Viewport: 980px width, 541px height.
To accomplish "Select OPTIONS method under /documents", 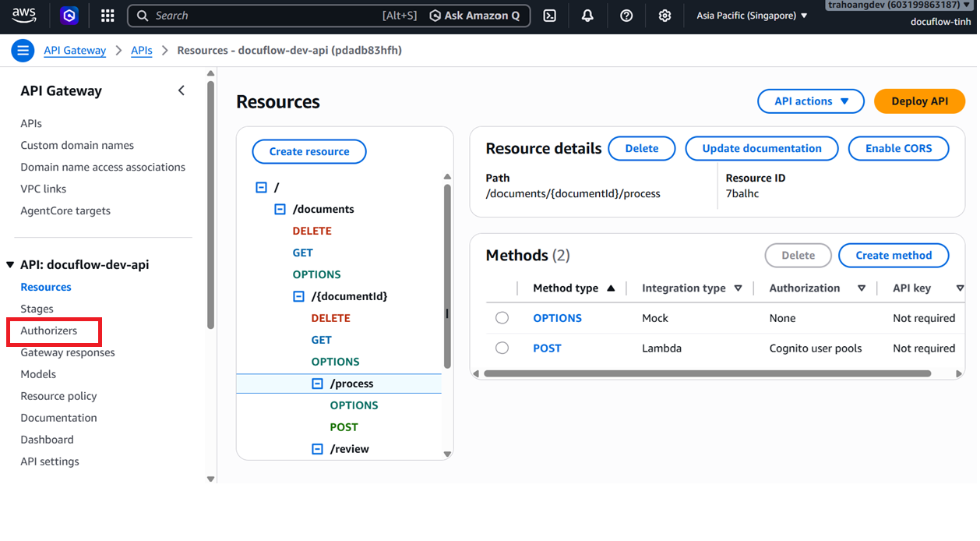I will tap(317, 274).
